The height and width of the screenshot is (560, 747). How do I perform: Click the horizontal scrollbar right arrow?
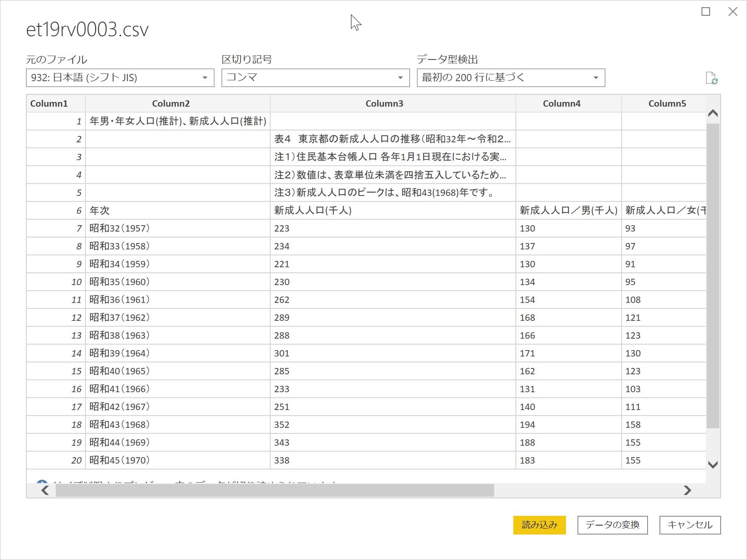[x=688, y=490]
